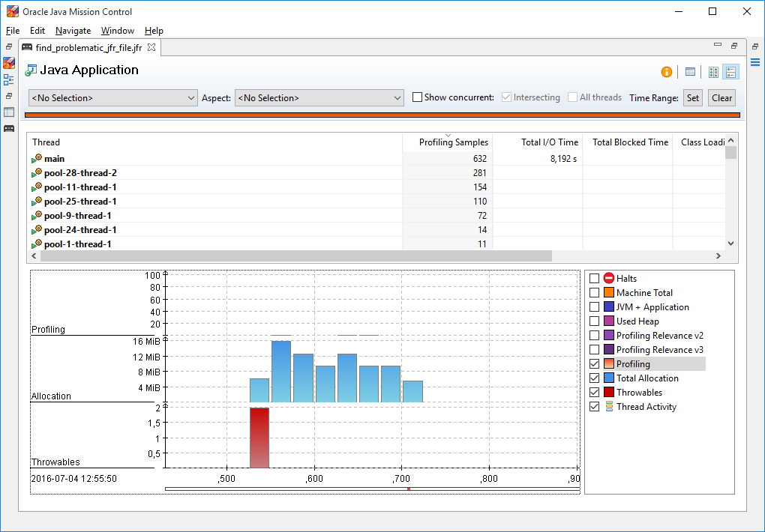The width and height of the screenshot is (765, 532).
Task: Click the table view icon in page toolbar
Action: tap(690, 72)
